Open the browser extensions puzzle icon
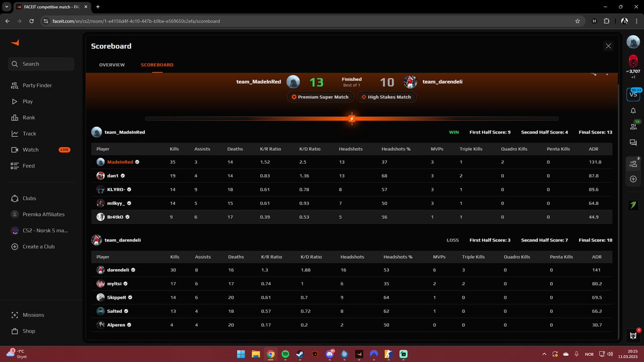This screenshot has height=362, width=644. [606, 21]
